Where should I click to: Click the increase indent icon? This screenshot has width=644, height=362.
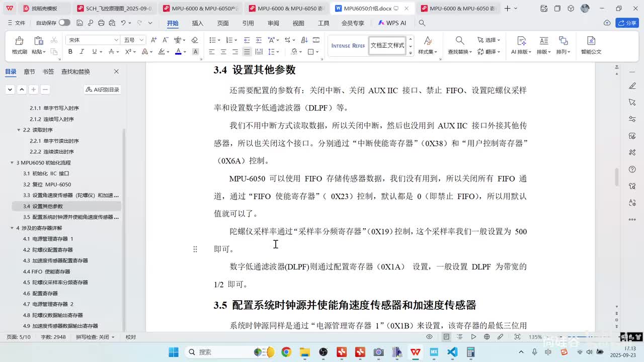click(x=259, y=40)
